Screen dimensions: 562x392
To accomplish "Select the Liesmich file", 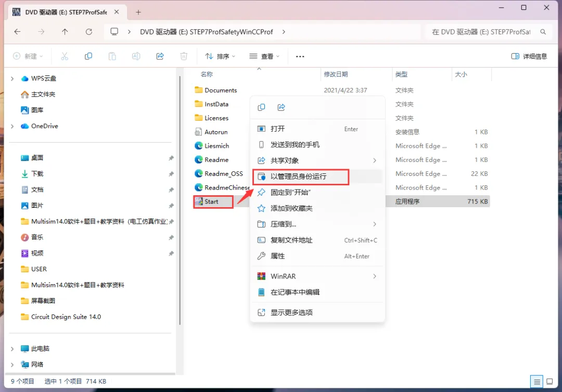I will [212, 146].
